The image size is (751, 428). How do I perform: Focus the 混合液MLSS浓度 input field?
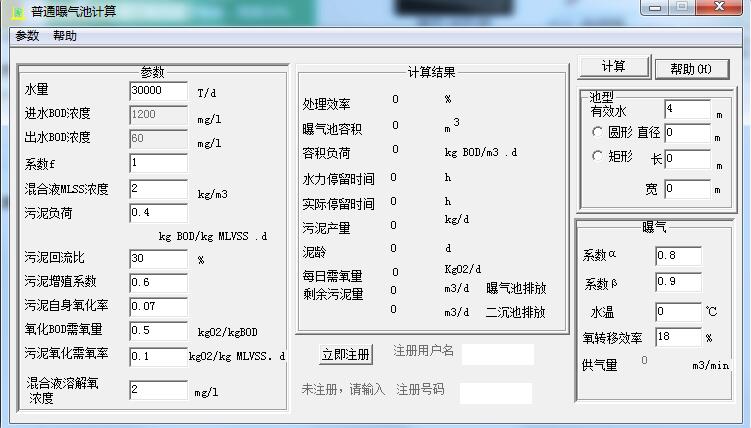[159, 189]
